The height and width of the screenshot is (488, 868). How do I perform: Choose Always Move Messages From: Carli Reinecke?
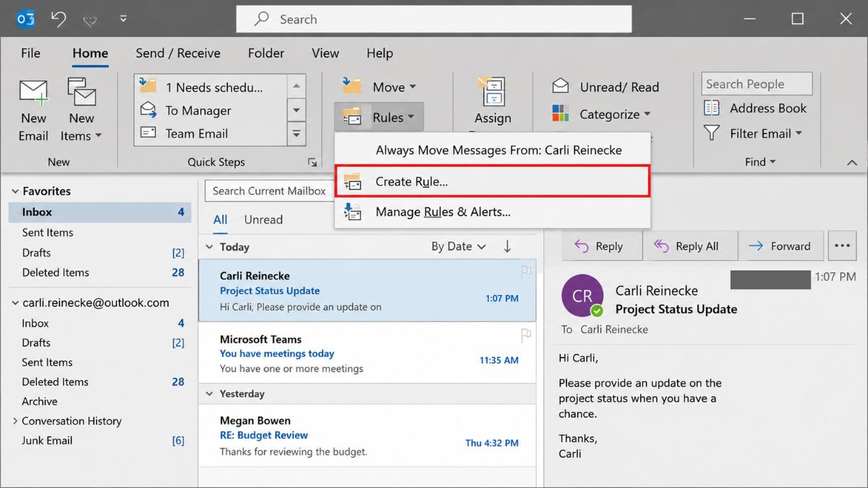point(493,150)
